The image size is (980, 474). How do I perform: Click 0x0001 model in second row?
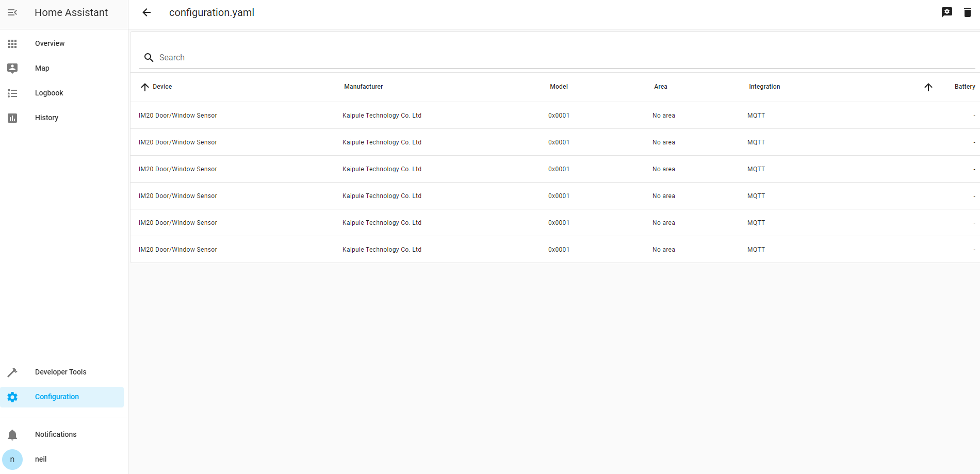click(x=559, y=142)
